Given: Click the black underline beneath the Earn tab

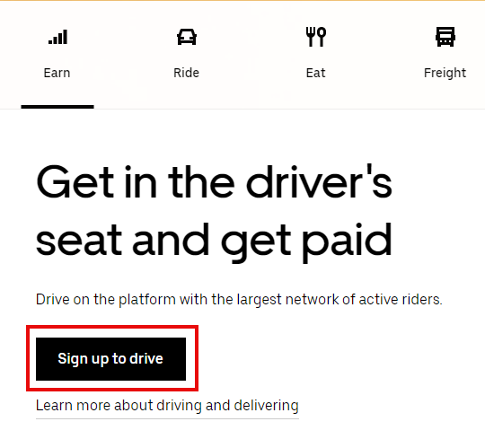Looking at the screenshot, I should (57, 107).
